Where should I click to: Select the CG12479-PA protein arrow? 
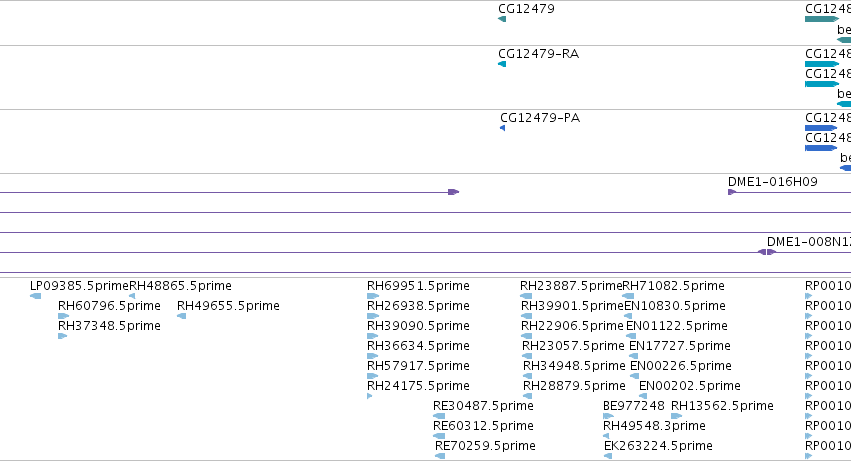coord(503,128)
